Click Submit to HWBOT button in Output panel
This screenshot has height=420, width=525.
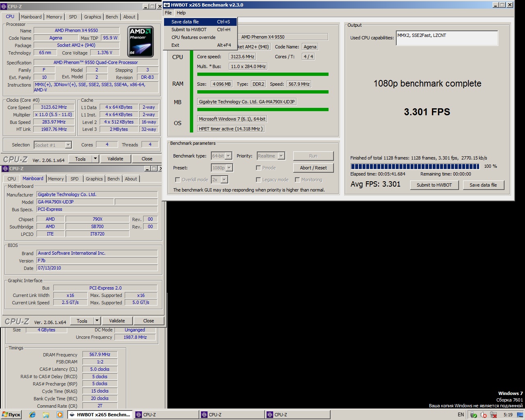(434, 185)
